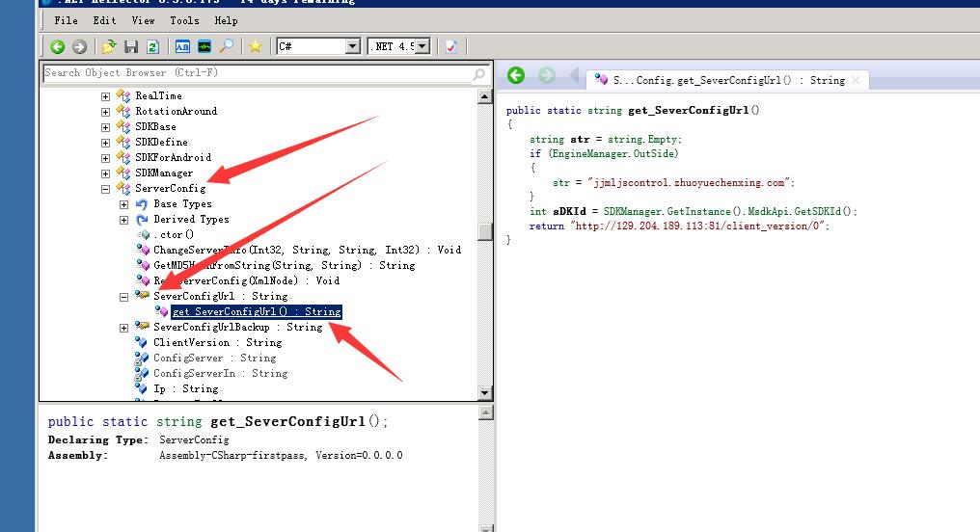The height and width of the screenshot is (532, 980).
Task: Open the .NET 4.5 framework dropdown
Action: click(422, 46)
